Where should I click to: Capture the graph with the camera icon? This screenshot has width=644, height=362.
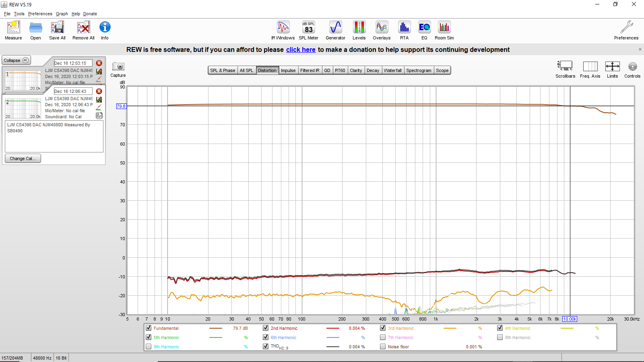click(x=118, y=67)
